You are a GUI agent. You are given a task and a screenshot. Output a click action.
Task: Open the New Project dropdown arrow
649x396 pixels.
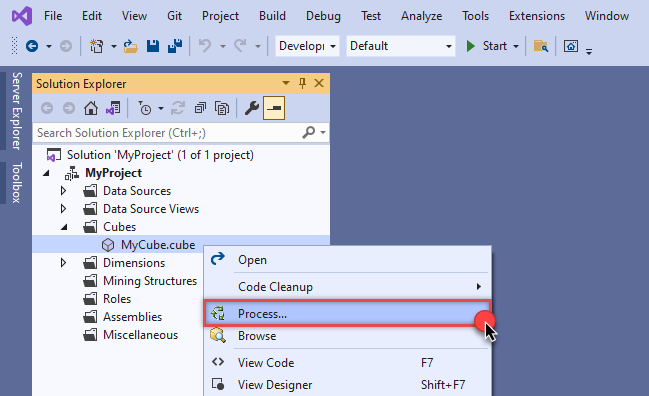pos(113,46)
